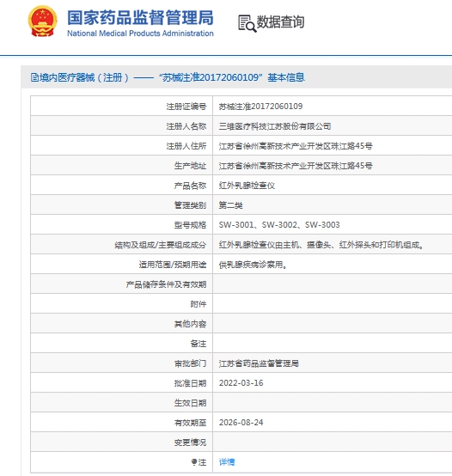Screen dimensions: 452x476
Task: Click model spec SW-3001、SW-3002、SW-3003
Action: click(x=279, y=225)
